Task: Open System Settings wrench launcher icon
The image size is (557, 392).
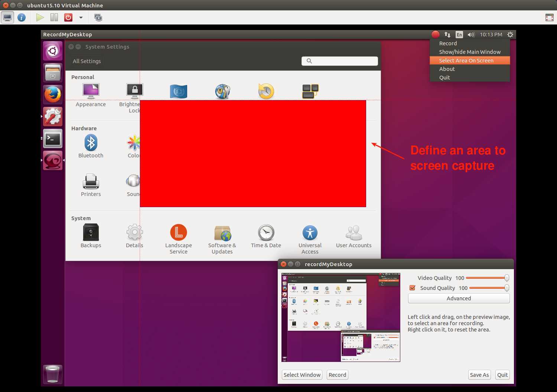Action: pyautogui.click(x=53, y=117)
